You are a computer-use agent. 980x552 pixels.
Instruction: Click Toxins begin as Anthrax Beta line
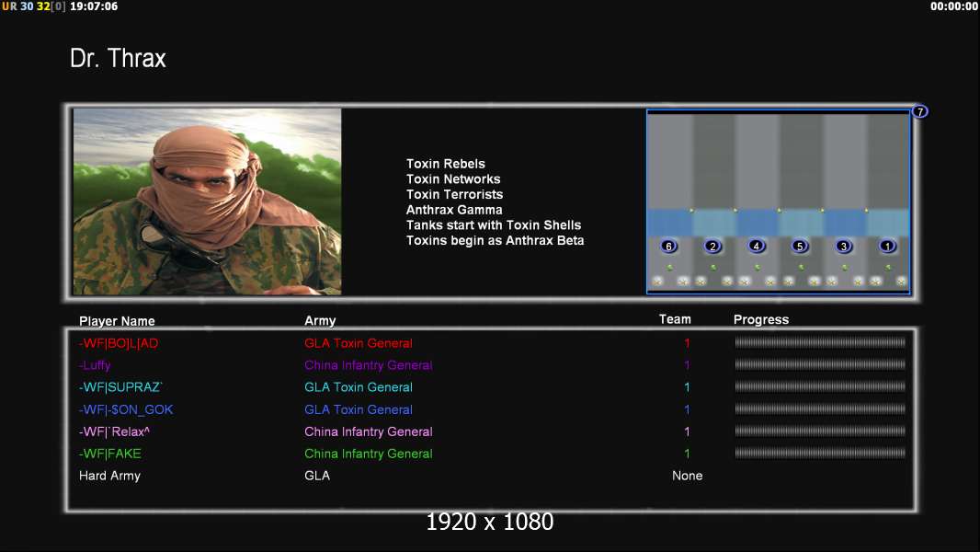[x=495, y=241]
